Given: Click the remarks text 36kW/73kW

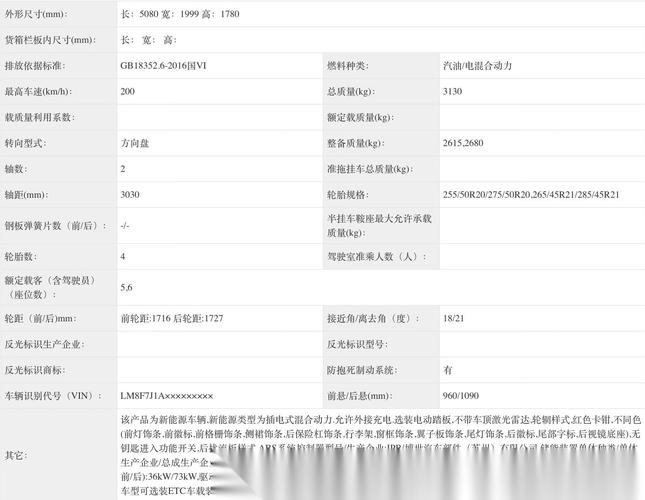Looking at the screenshot, I should 172,477.
